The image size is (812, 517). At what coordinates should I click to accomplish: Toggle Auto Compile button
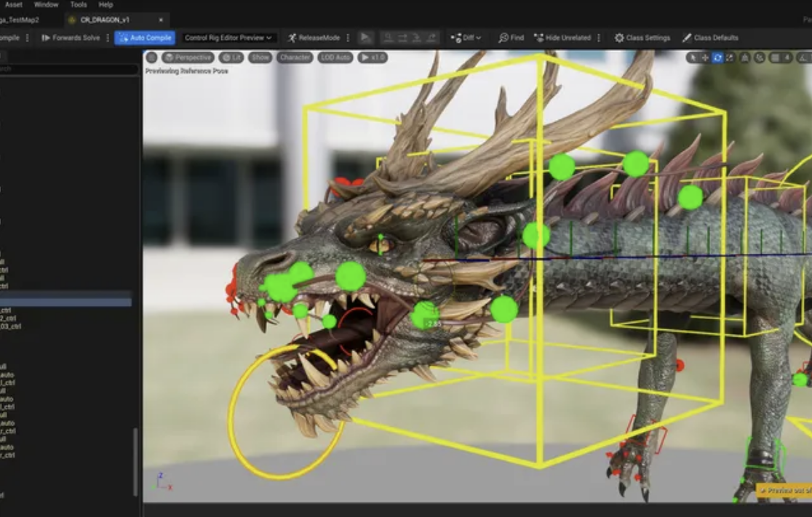145,38
